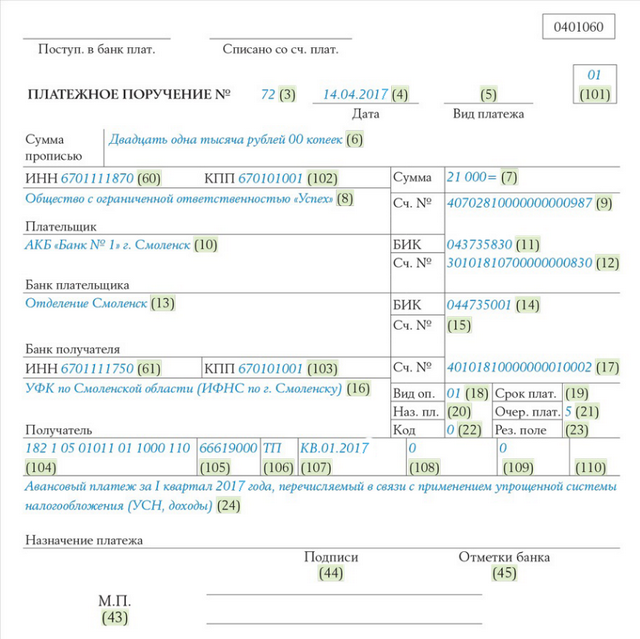Click the payer bank BIK 043735830
This screenshot has height=639, width=640.
pos(479,244)
